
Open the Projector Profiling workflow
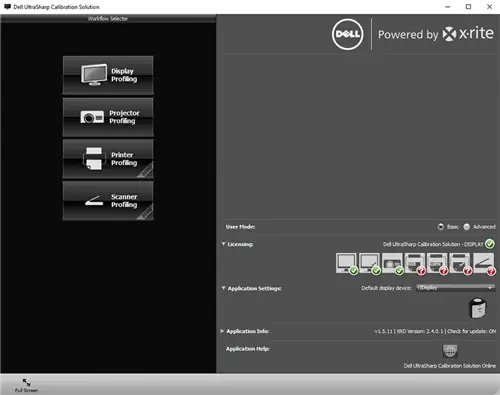108,117
